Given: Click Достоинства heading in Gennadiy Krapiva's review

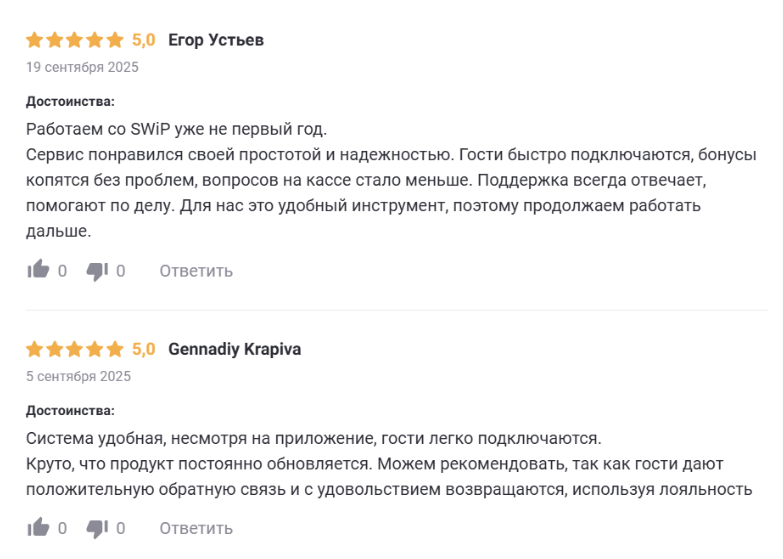Looking at the screenshot, I should [70, 411].
